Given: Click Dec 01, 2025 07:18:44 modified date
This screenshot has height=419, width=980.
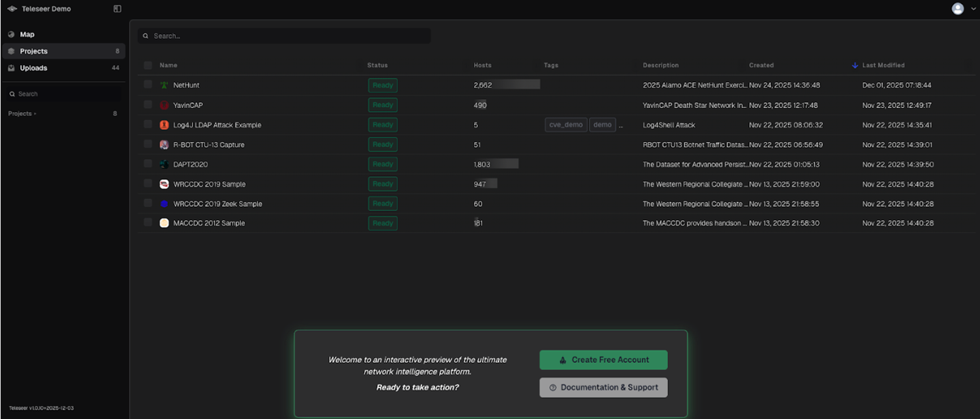Looking at the screenshot, I should coord(897,85).
